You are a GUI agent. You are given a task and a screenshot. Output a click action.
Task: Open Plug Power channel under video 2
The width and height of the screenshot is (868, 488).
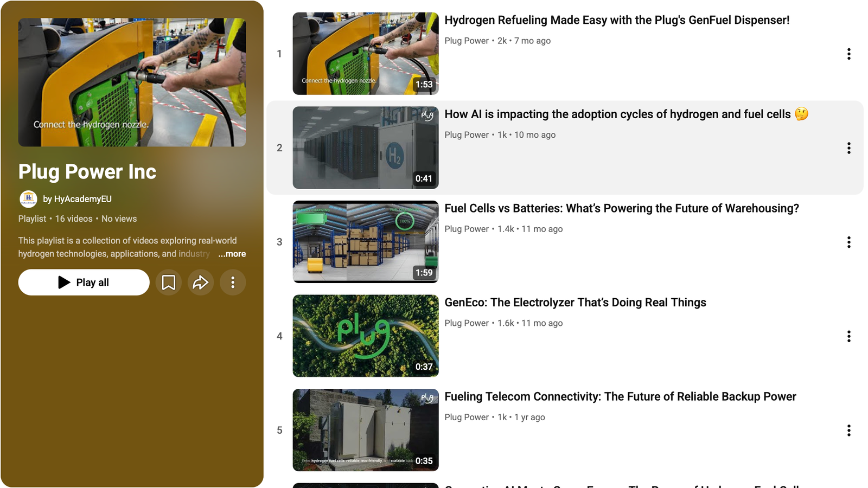point(467,135)
